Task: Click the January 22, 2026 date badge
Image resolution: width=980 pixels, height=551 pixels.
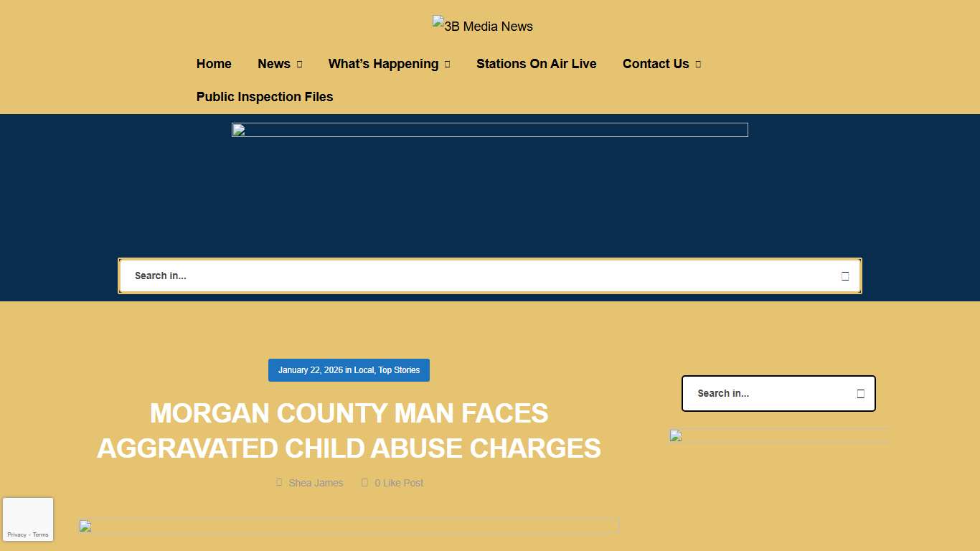Action: (312, 370)
